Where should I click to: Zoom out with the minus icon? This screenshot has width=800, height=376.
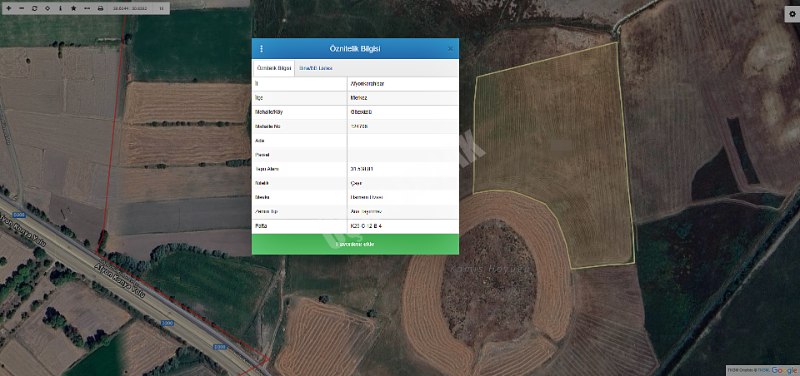click(x=21, y=9)
